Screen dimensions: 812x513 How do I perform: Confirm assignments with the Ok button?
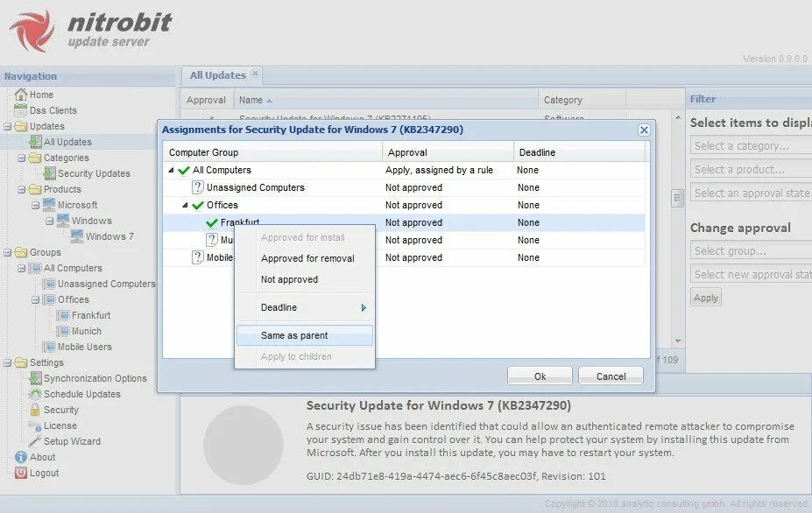[540, 376]
